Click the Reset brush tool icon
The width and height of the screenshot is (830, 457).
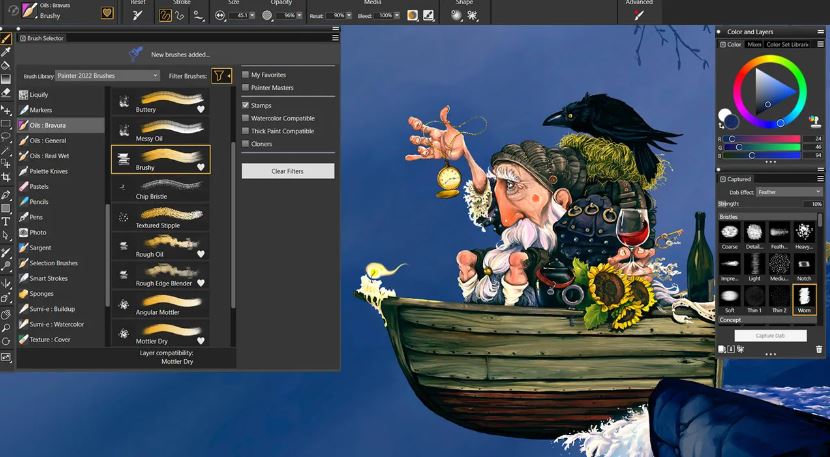point(138,15)
